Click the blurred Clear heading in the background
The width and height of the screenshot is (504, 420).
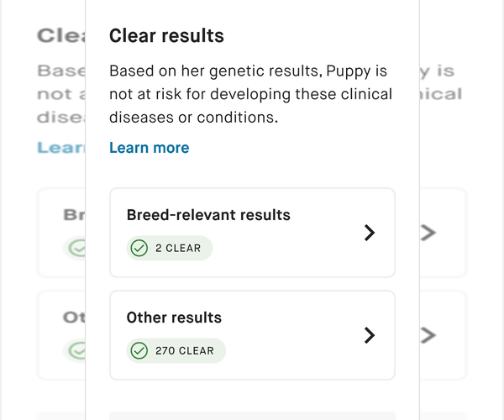click(x=59, y=36)
